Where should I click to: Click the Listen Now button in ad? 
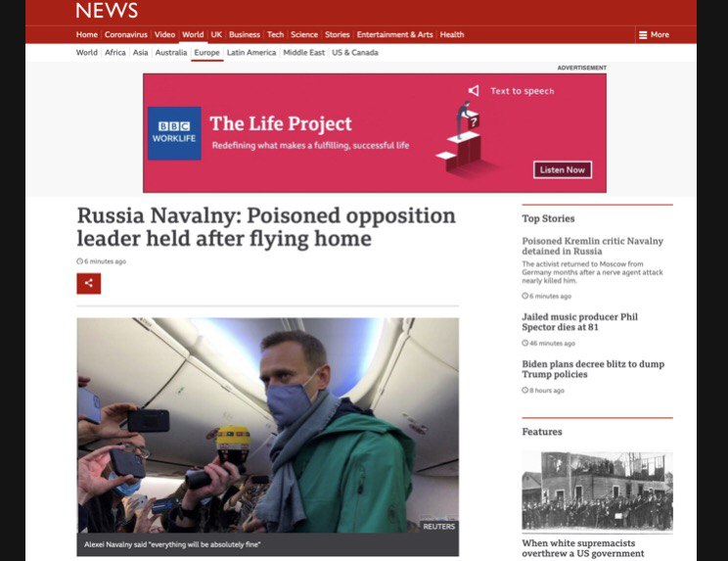coord(563,170)
